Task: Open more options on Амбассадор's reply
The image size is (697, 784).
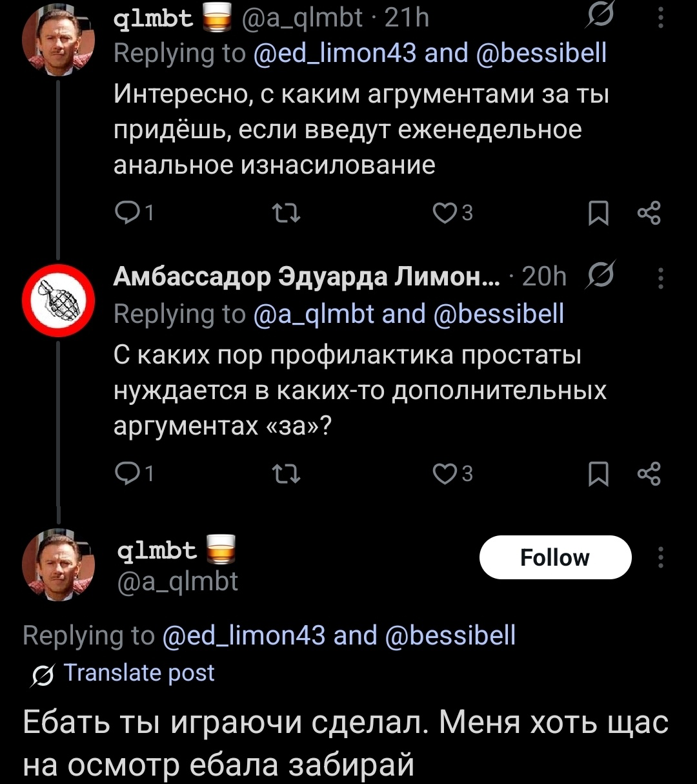Action: tap(660, 278)
